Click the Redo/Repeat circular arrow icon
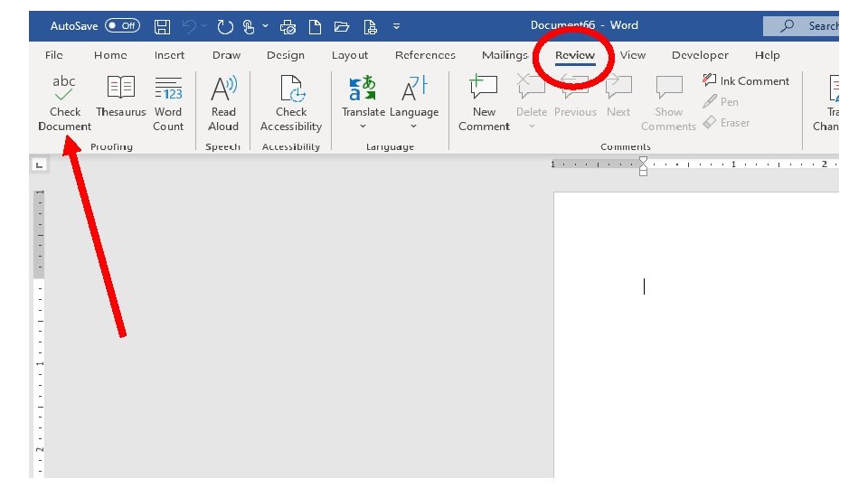 225,26
